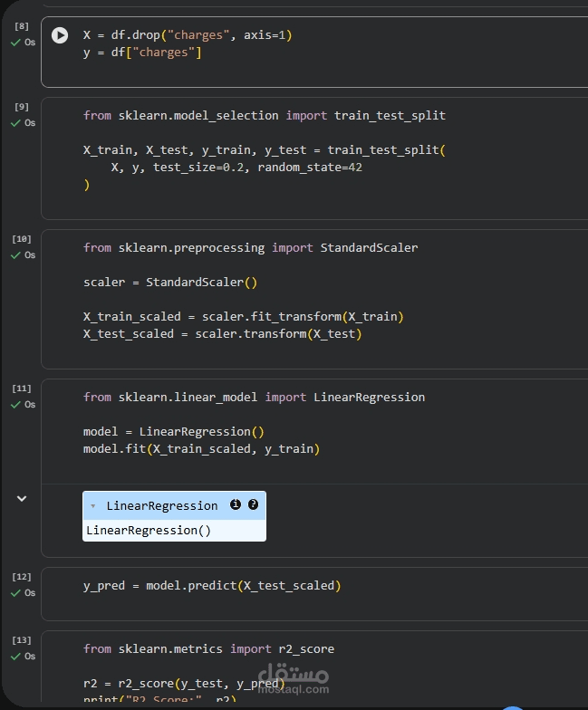
Task: Click execution count [10] label
Action: point(22,239)
